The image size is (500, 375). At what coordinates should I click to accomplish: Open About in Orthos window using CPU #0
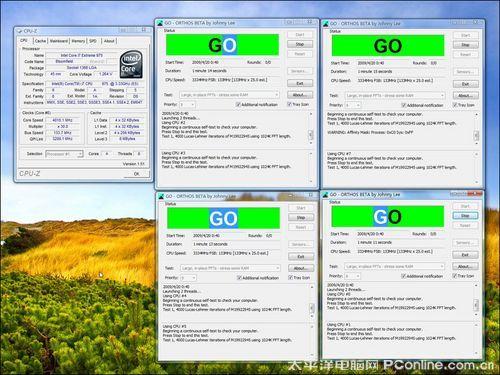[x=465, y=266]
